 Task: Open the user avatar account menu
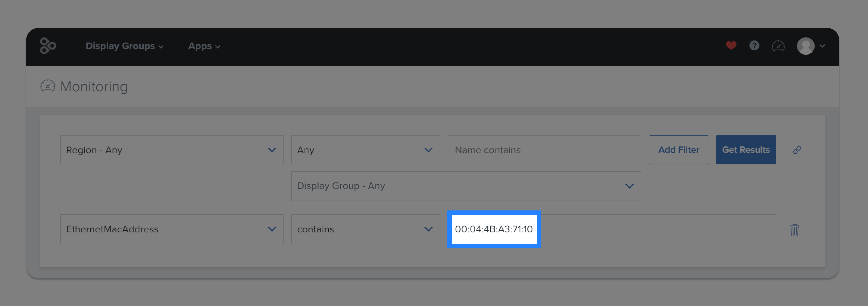point(806,46)
